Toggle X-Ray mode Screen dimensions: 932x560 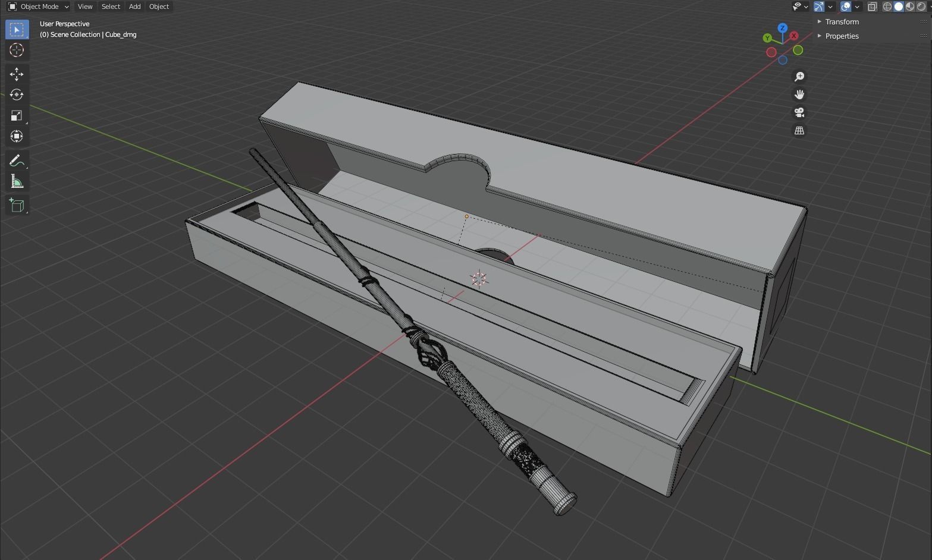coord(873,7)
